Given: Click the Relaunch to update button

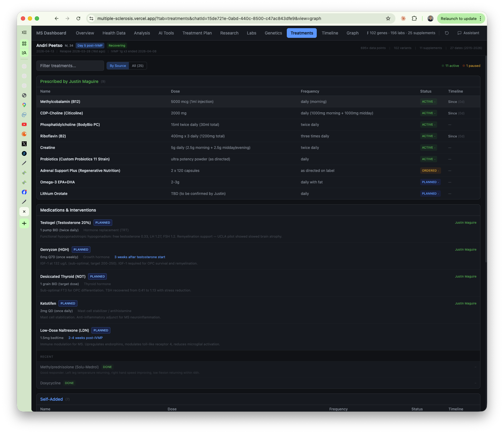Looking at the screenshot, I should tap(459, 18).
